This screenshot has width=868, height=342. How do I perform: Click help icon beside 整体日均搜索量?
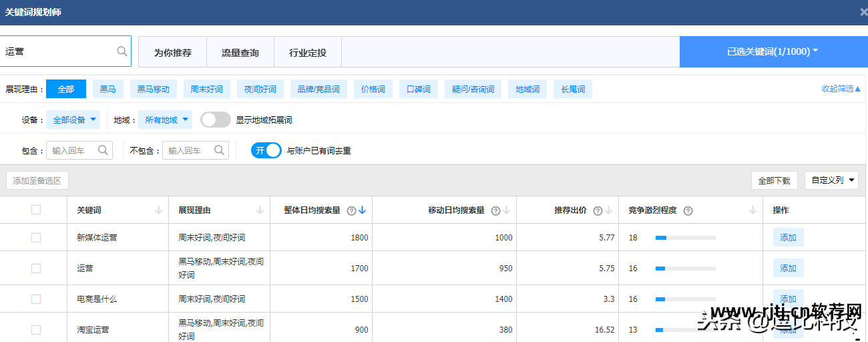coord(351,210)
